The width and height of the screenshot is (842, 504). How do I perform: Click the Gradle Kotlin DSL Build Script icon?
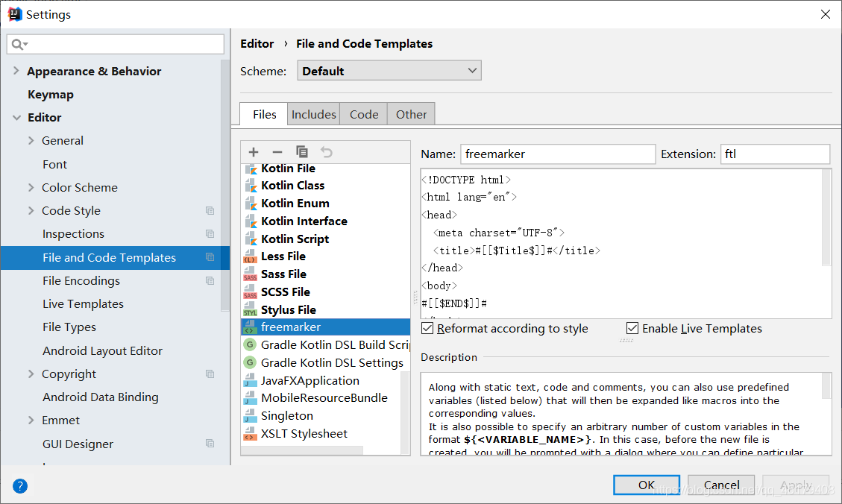[251, 344]
